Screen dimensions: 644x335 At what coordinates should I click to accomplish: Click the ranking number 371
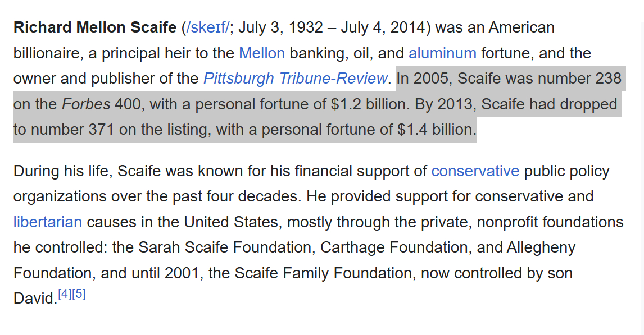point(102,130)
